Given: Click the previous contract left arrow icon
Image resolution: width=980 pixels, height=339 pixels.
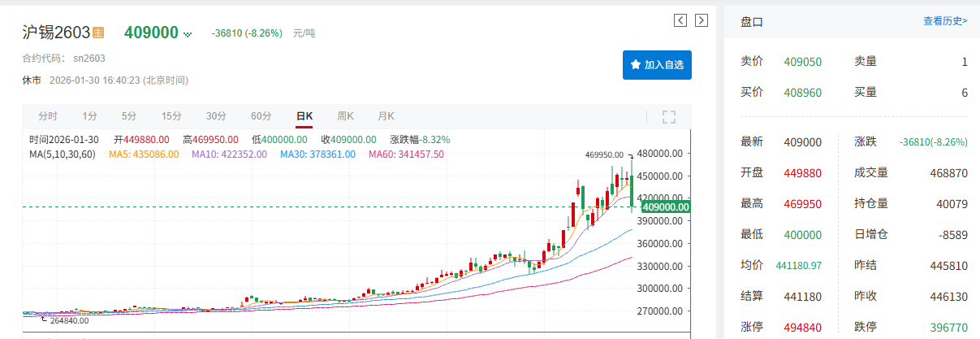Looking at the screenshot, I should tap(681, 20).
